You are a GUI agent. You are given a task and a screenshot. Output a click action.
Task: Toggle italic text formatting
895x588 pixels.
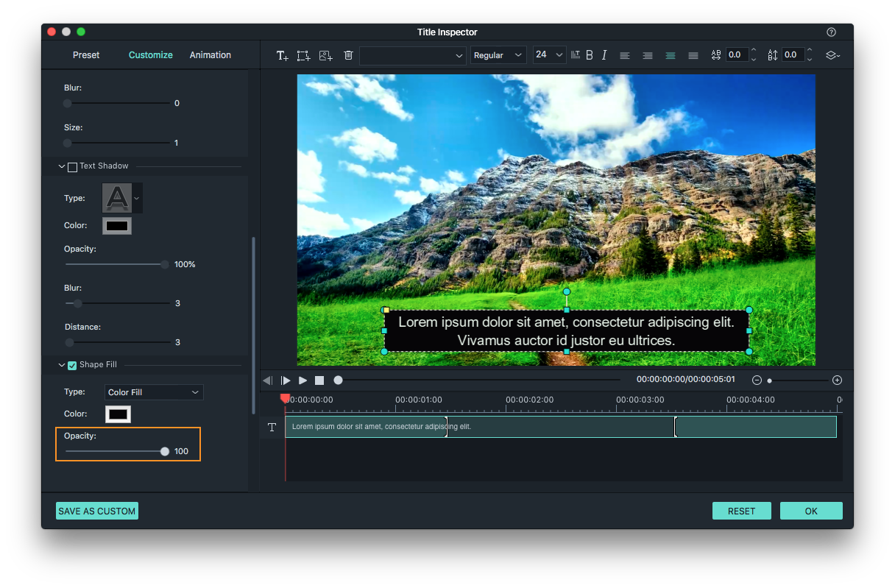[x=604, y=55]
